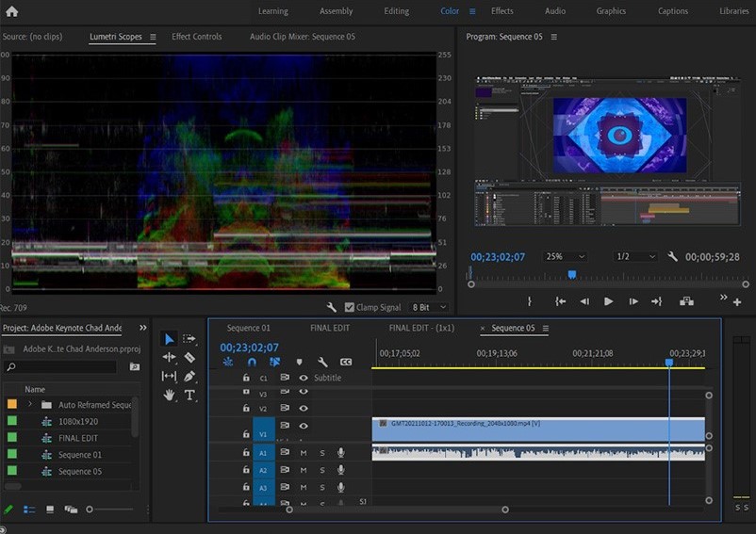Open the 1/2 playback resolution dropdown
Screen dimensions: 756x534
pyautogui.click(x=635, y=256)
